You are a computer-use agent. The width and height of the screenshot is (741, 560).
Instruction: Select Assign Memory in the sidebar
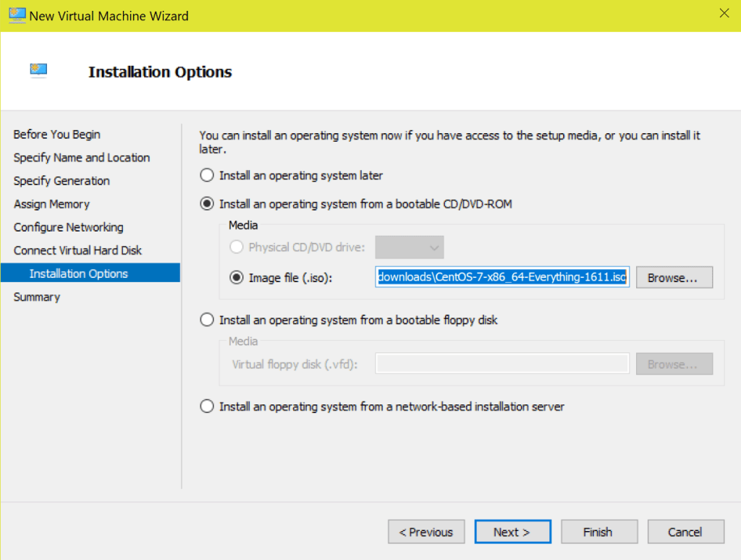click(x=51, y=203)
